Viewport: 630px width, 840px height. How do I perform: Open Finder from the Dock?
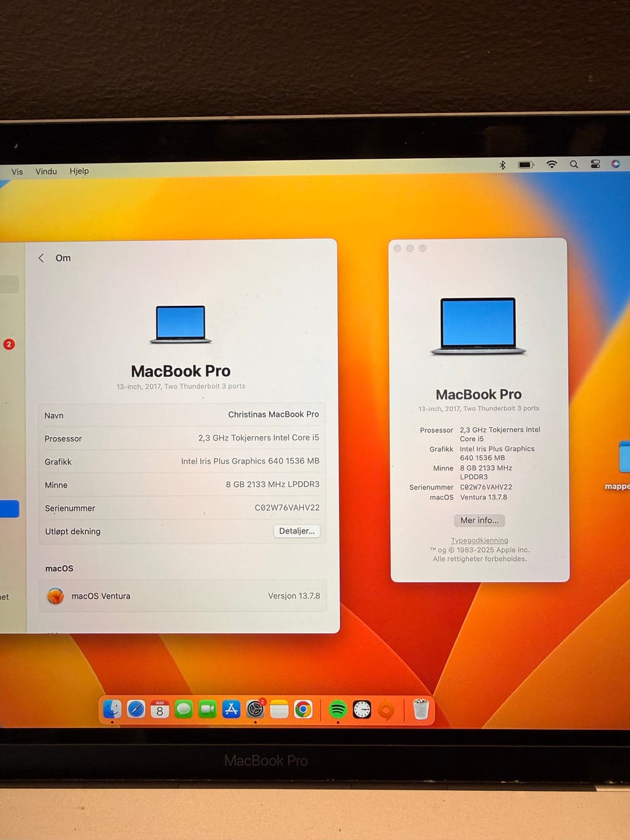click(x=112, y=709)
